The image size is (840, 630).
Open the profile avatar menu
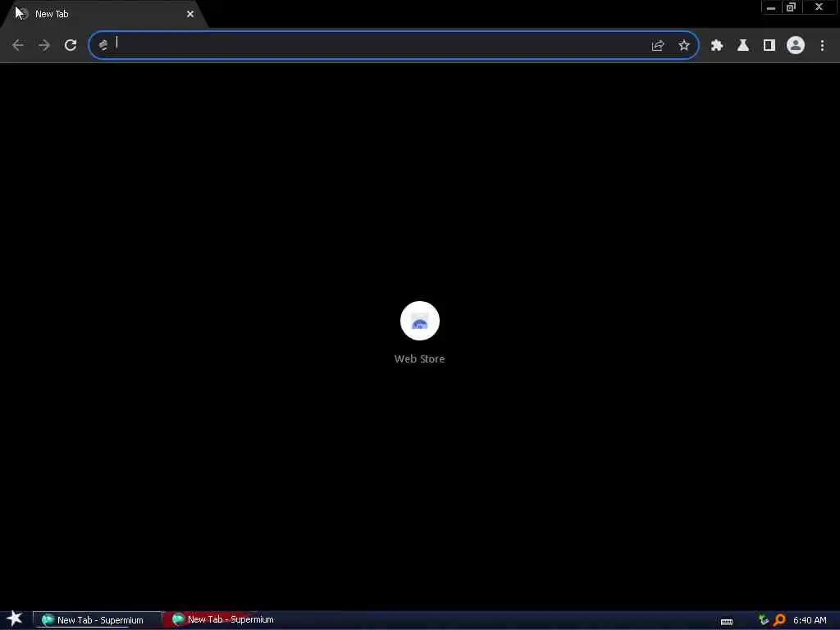pos(796,46)
